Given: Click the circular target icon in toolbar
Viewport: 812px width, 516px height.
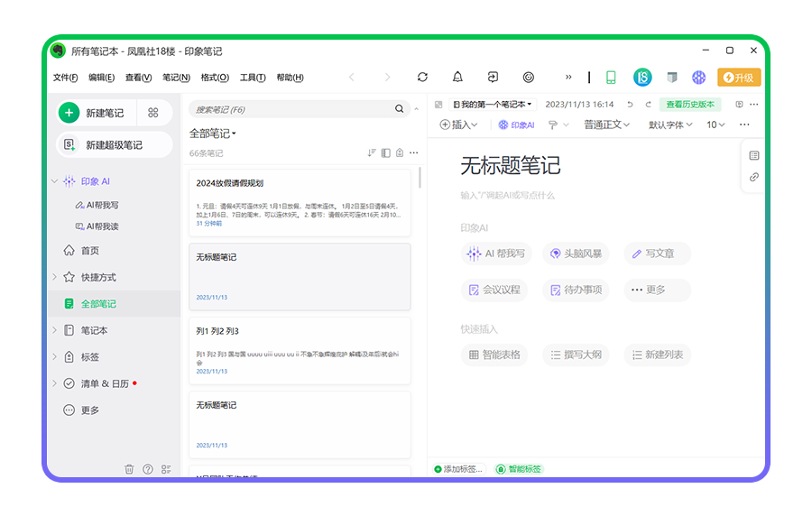Looking at the screenshot, I should 528,77.
